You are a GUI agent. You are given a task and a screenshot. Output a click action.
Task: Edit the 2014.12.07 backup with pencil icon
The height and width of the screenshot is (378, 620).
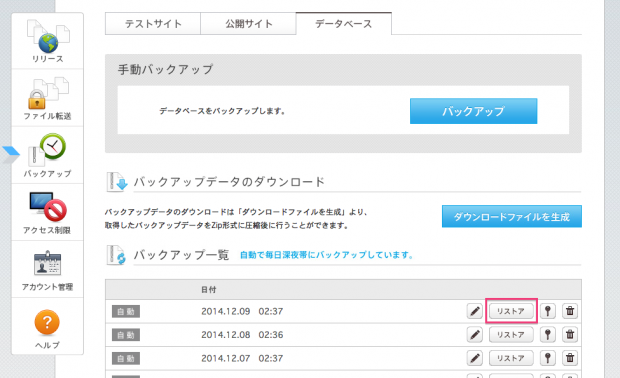click(474, 358)
